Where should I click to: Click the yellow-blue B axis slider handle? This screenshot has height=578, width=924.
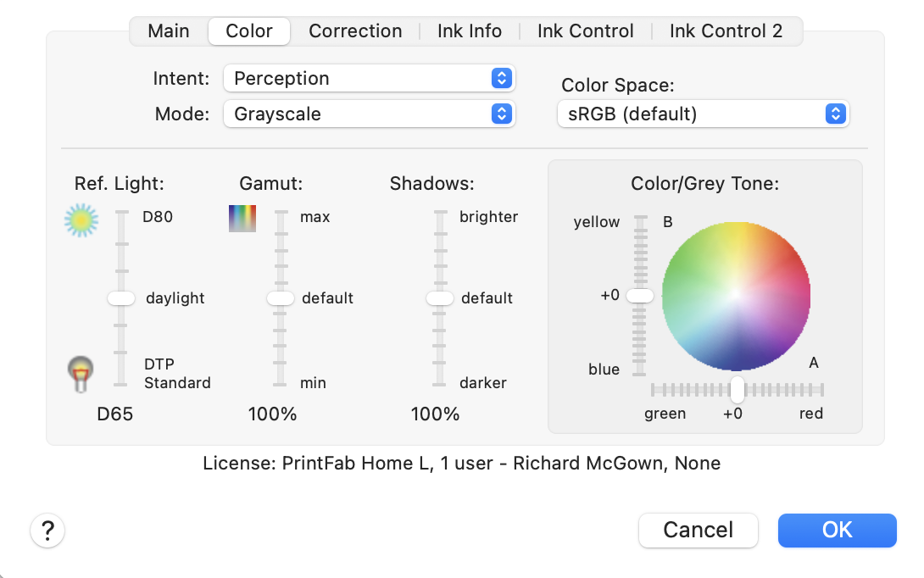[640, 295]
